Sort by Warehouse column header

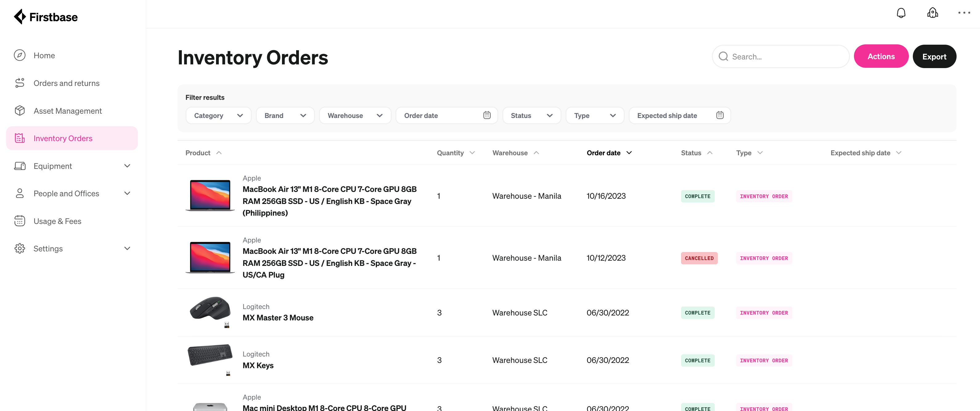[516, 153]
